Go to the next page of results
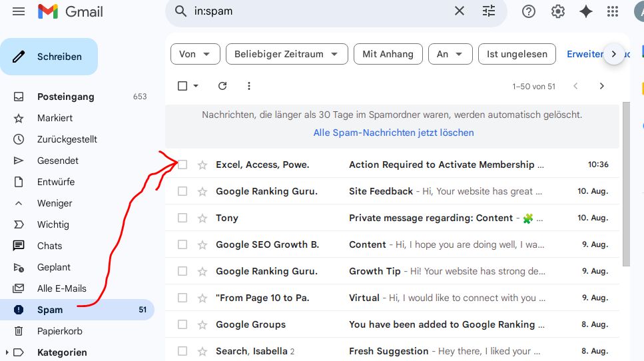Screen dimensions: 644x361 click(601, 86)
